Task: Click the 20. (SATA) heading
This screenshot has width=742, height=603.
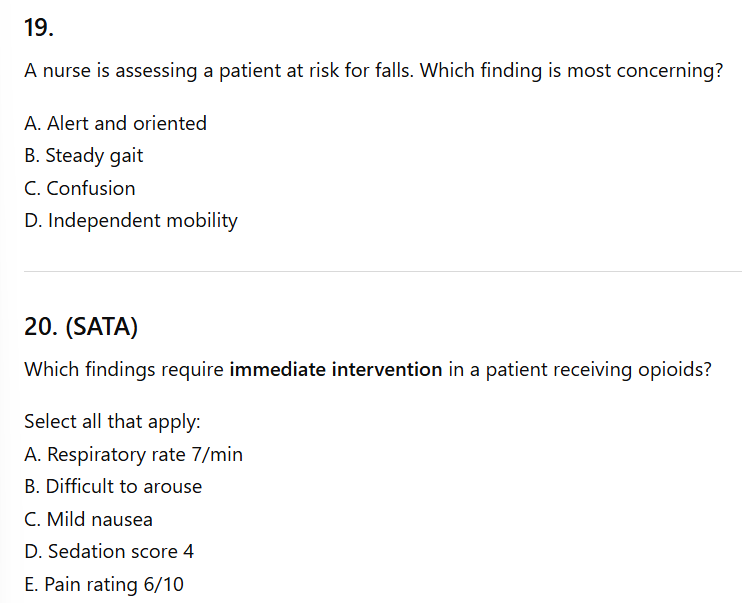Action: coord(80,327)
